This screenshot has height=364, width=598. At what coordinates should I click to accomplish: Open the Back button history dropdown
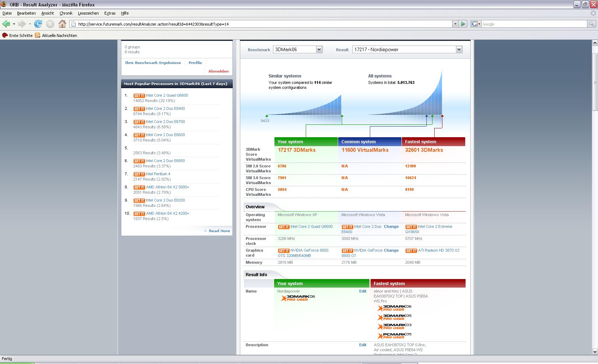14,24
